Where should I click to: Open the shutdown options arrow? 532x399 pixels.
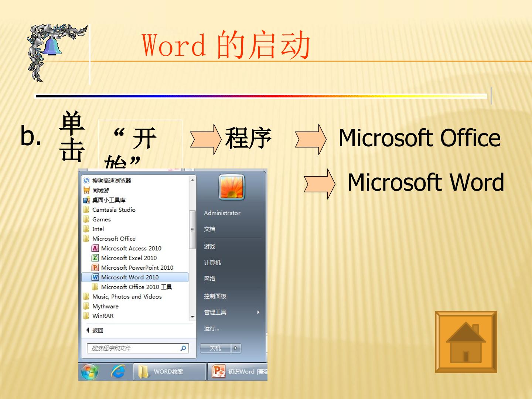[x=236, y=348]
